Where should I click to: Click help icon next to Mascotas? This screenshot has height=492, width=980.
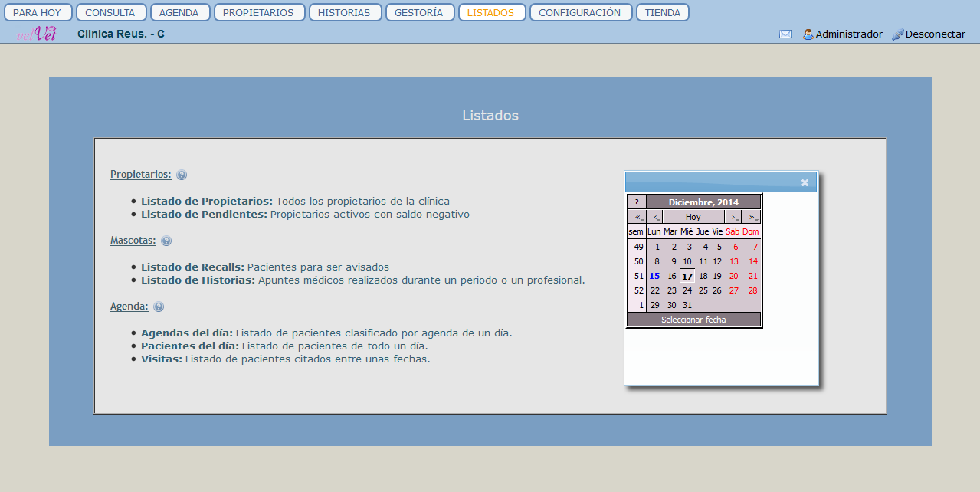click(166, 241)
